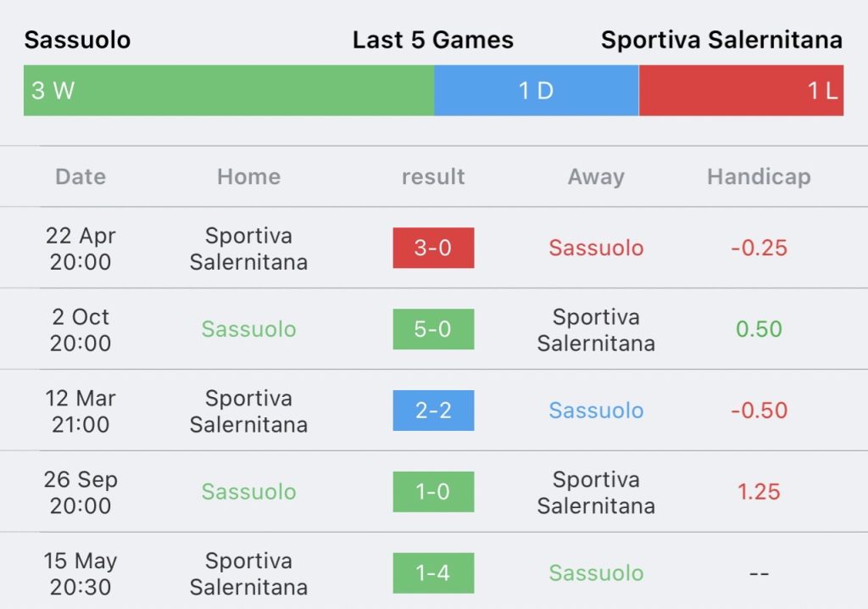This screenshot has width=868, height=609.
Task: Click the -0.25 handicap value
Action: tap(759, 248)
